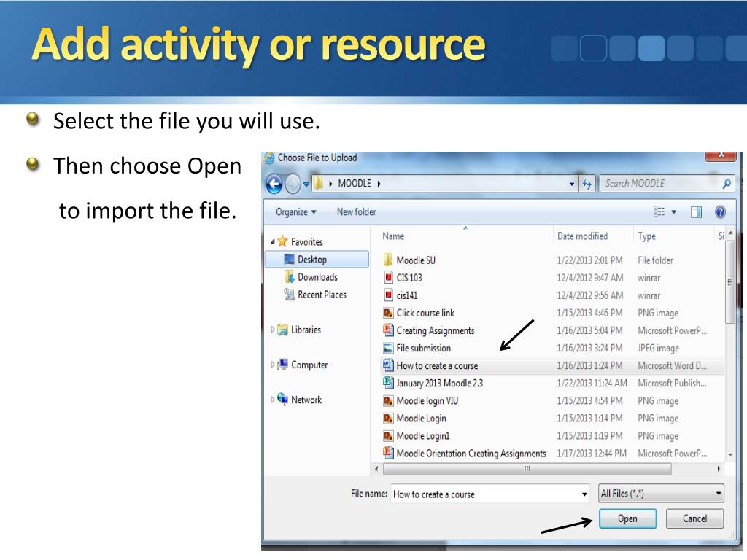Image resolution: width=747 pixels, height=560 pixels.
Task: Expand the Libraries tree node
Action: pyautogui.click(x=273, y=330)
